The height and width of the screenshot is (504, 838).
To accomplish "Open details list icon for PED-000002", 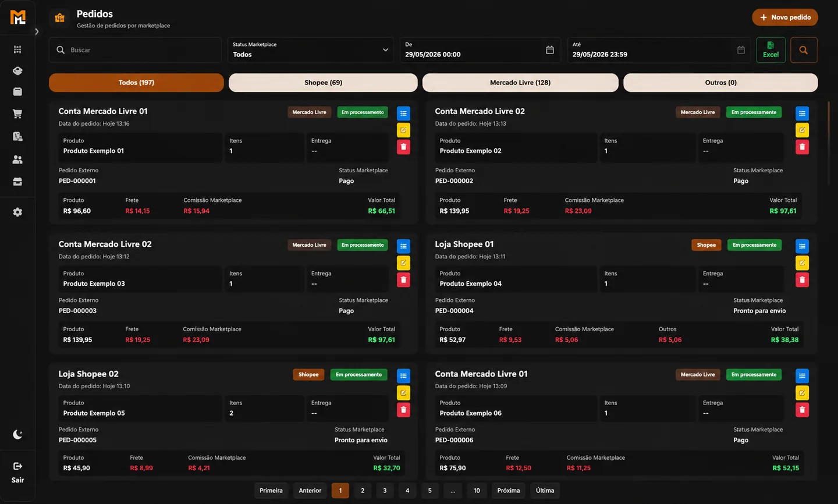I will [802, 113].
